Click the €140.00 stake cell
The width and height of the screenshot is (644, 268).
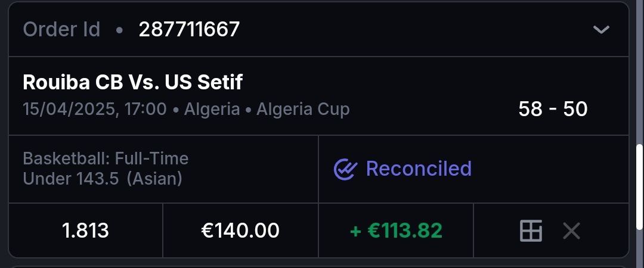pyautogui.click(x=240, y=230)
